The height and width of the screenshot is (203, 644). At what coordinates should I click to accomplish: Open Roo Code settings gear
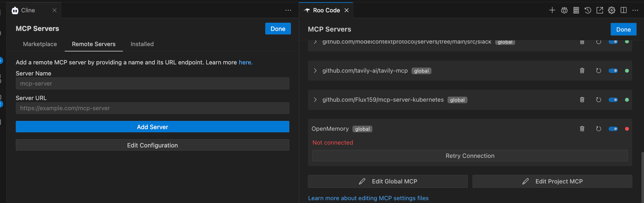click(612, 10)
